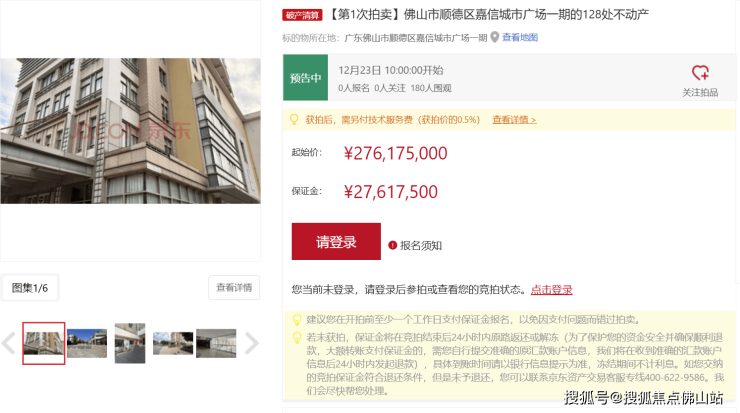Click the lightbulb icon in fee notice
The width and height of the screenshot is (740, 413).
[294, 119]
